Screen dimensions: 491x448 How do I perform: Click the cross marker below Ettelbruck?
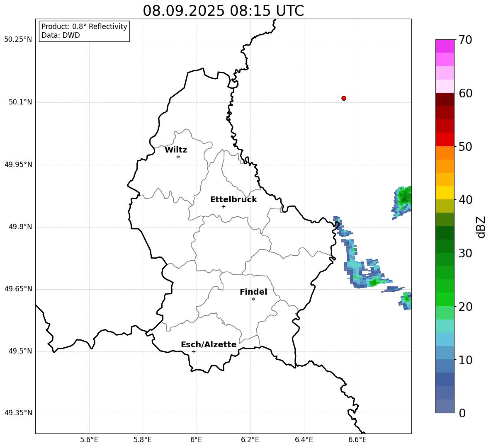[224, 206]
